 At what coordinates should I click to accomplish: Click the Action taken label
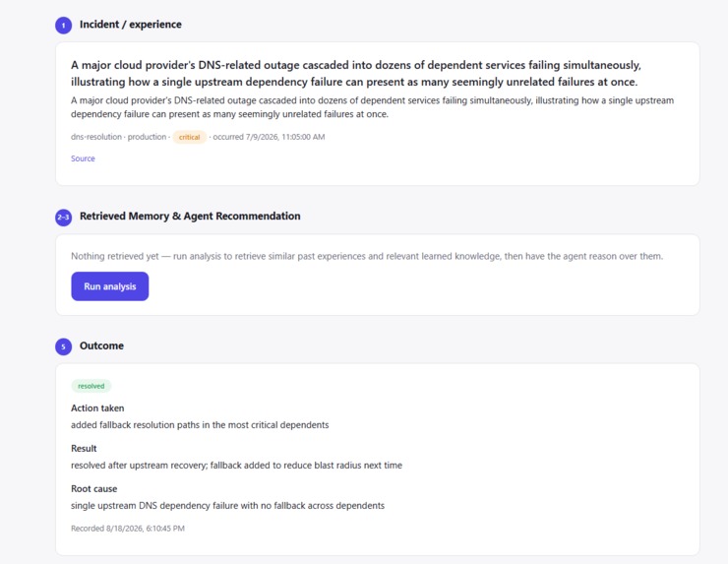(97, 407)
